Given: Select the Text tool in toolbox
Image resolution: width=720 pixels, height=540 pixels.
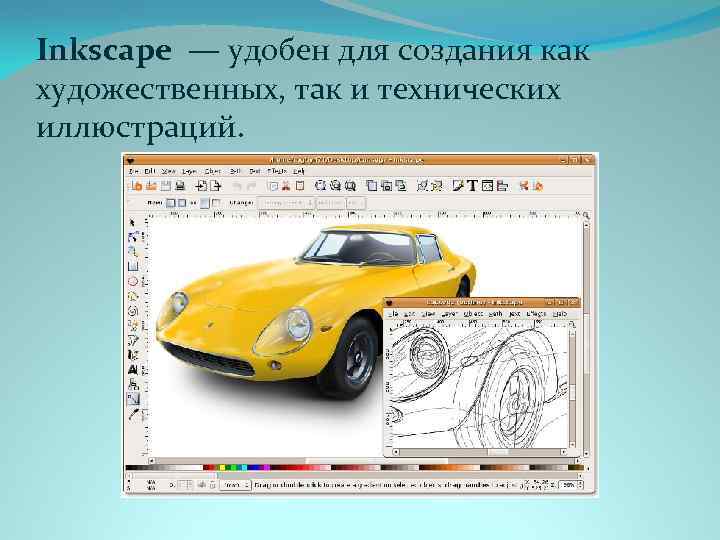Looking at the screenshot, I should pyautogui.click(x=133, y=370).
